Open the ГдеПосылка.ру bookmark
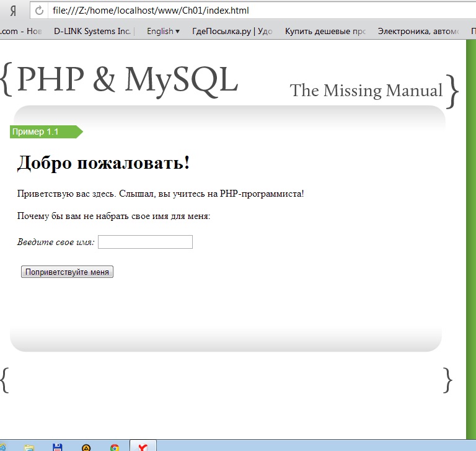The width and height of the screenshot is (476, 451). tap(232, 31)
